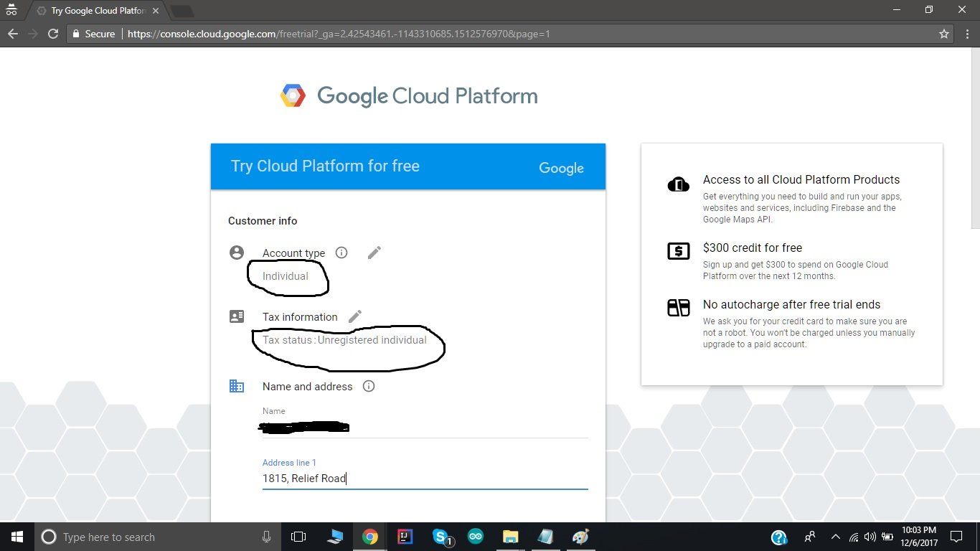Screen dimensions: 980x551
Task: Click the Google logo in blue header
Action: tap(561, 168)
